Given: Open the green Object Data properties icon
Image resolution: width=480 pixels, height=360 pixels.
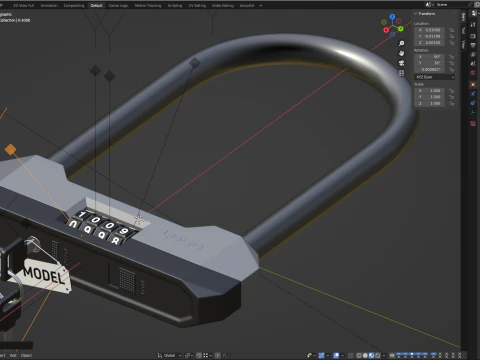Looking at the screenshot, I should (473, 112).
